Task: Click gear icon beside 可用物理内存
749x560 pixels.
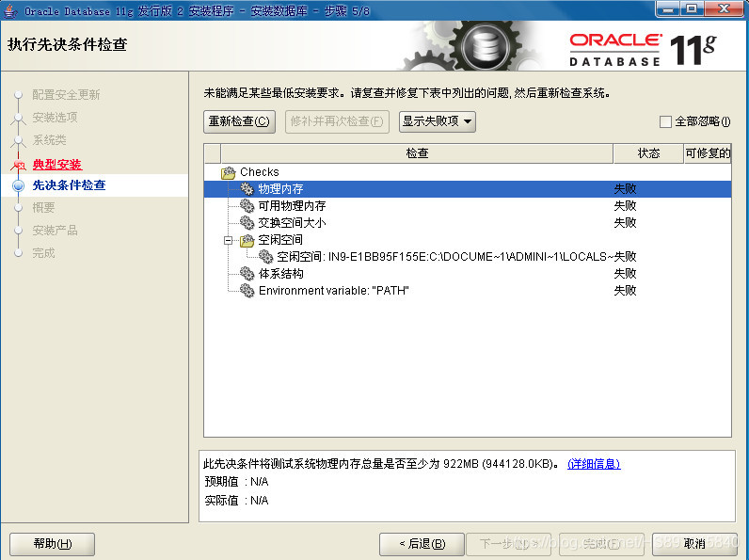Action: coord(247,206)
